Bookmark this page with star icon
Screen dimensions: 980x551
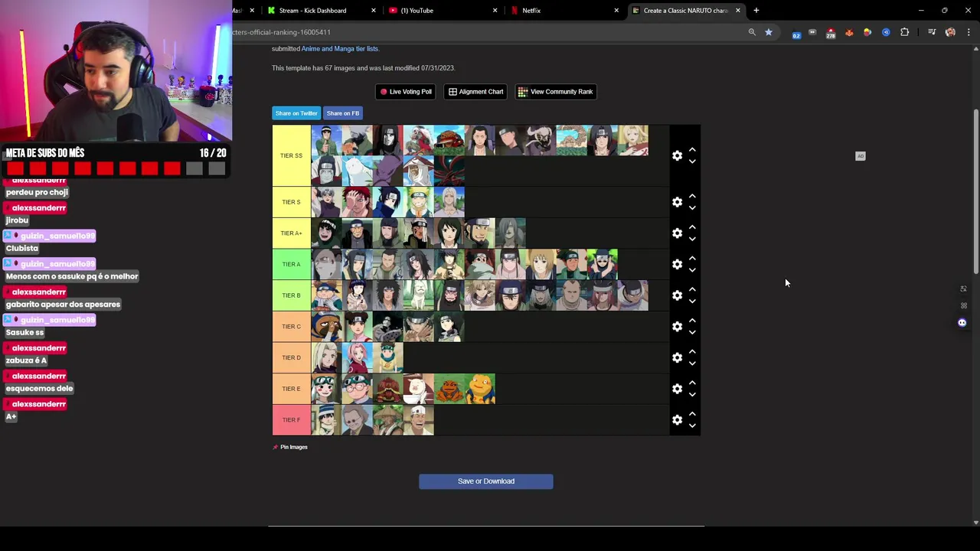769,32
